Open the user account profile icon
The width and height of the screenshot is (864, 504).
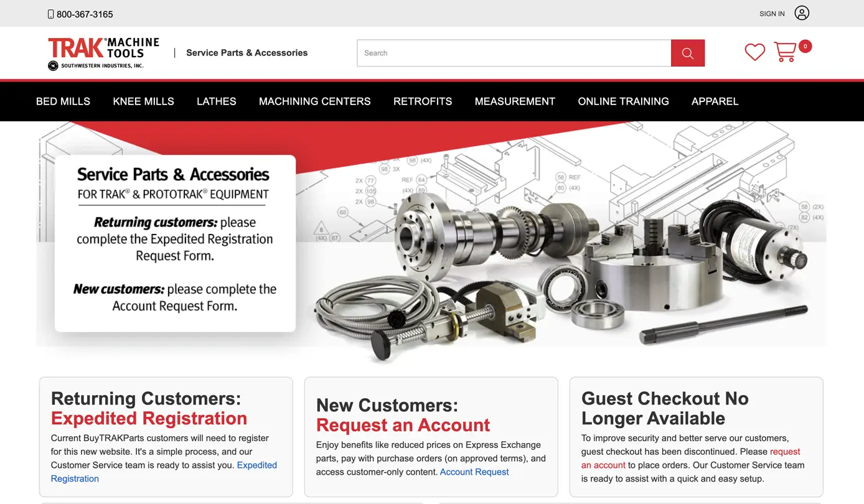[802, 13]
